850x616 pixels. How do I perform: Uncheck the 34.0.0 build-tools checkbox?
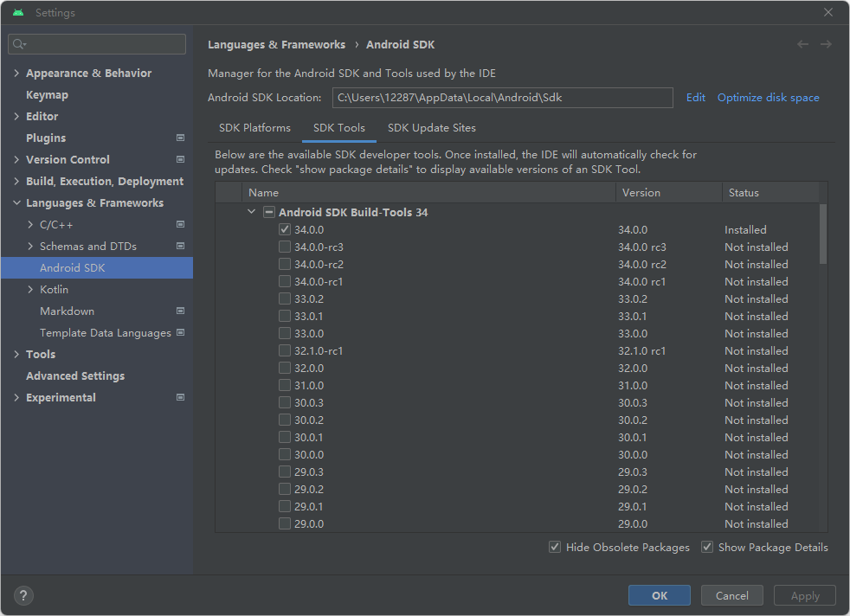point(285,230)
